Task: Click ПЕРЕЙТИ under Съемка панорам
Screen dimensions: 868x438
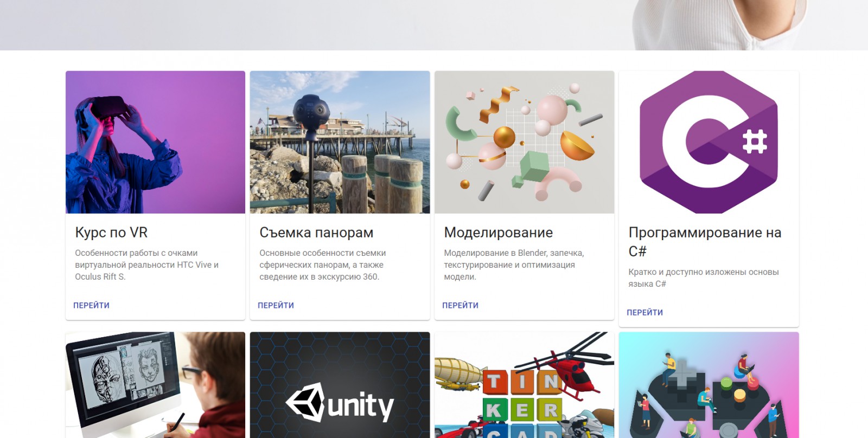Action: click(276, 305)
